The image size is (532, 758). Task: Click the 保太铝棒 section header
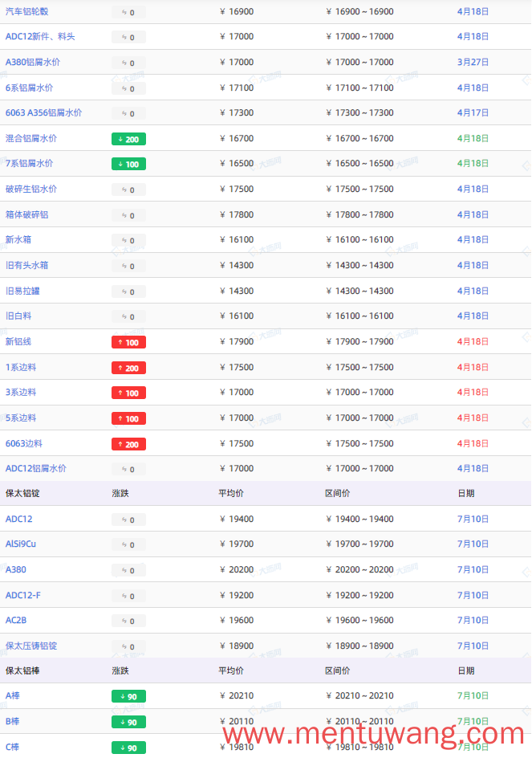[22, 671]
